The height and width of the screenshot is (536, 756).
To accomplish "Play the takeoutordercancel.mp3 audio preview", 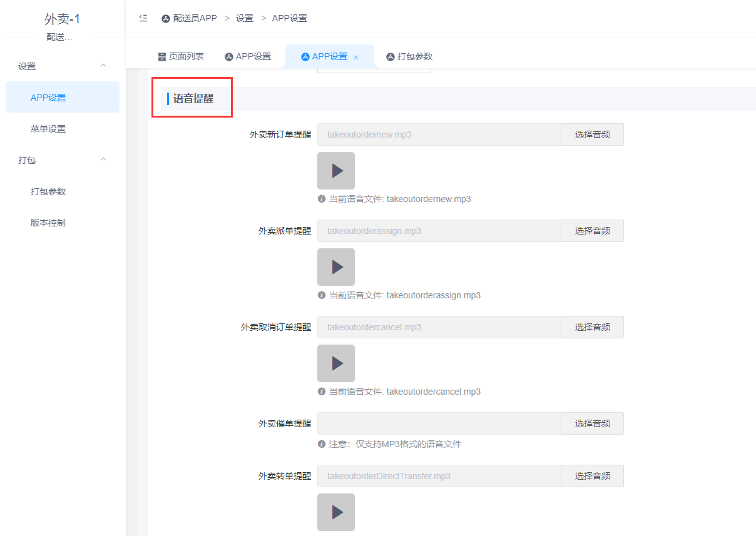I will (336, 363).
